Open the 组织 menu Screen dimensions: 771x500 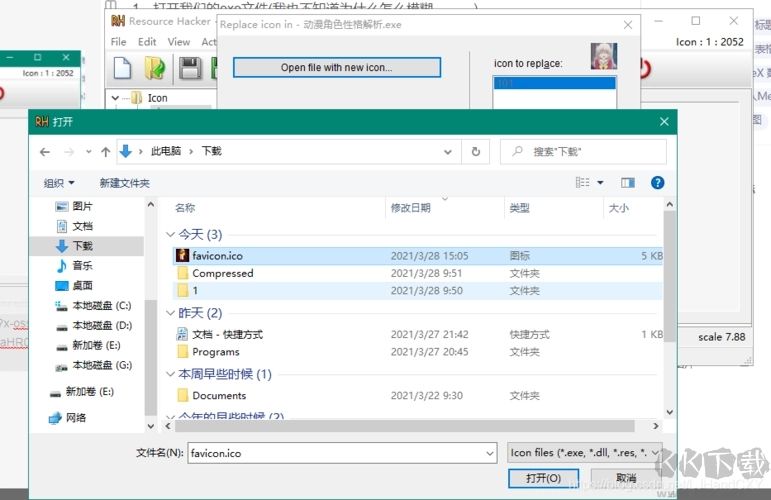click(59, 183)
